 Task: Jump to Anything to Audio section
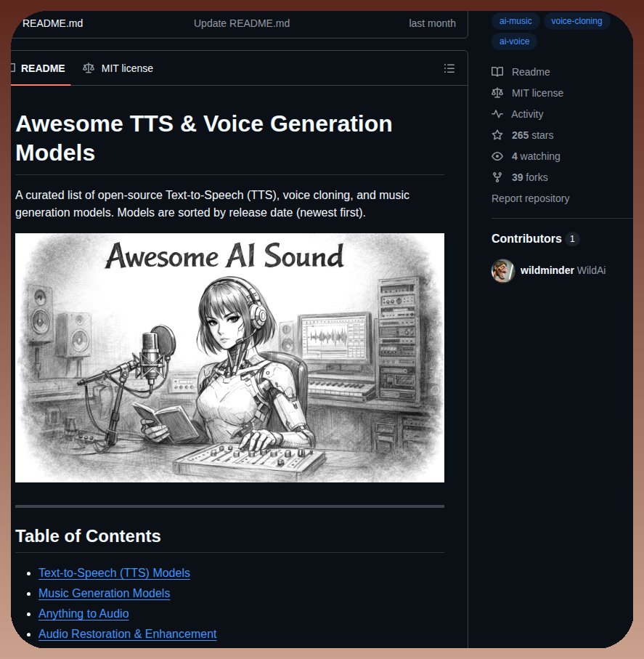point(83,614)
